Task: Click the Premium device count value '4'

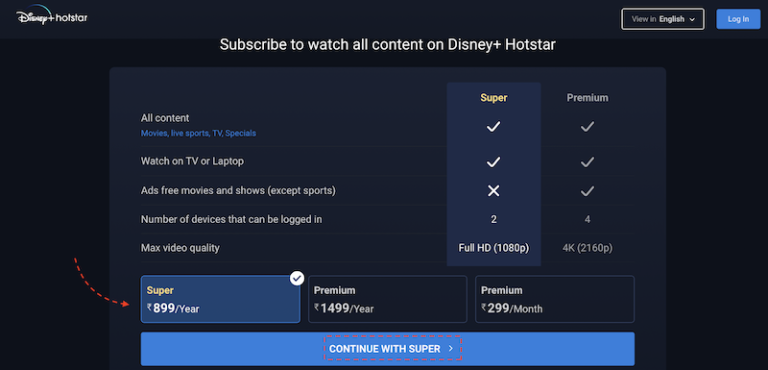Action: click(587, 220)
